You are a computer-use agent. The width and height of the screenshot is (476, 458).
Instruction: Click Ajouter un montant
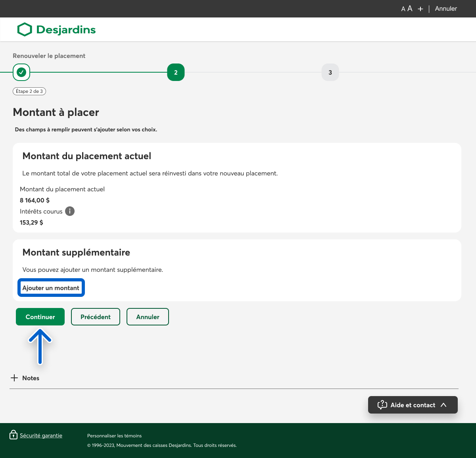(51, 288)
